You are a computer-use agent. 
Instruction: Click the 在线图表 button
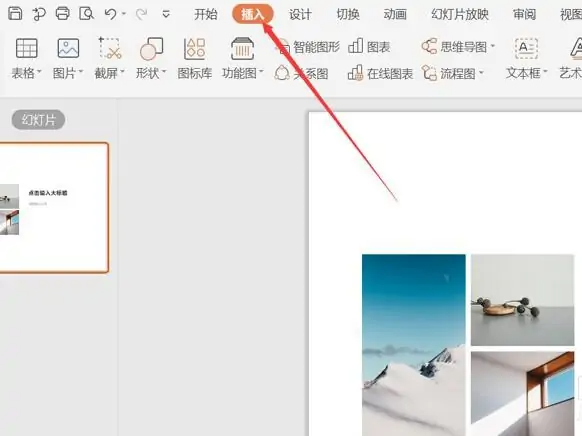point(380,73)
